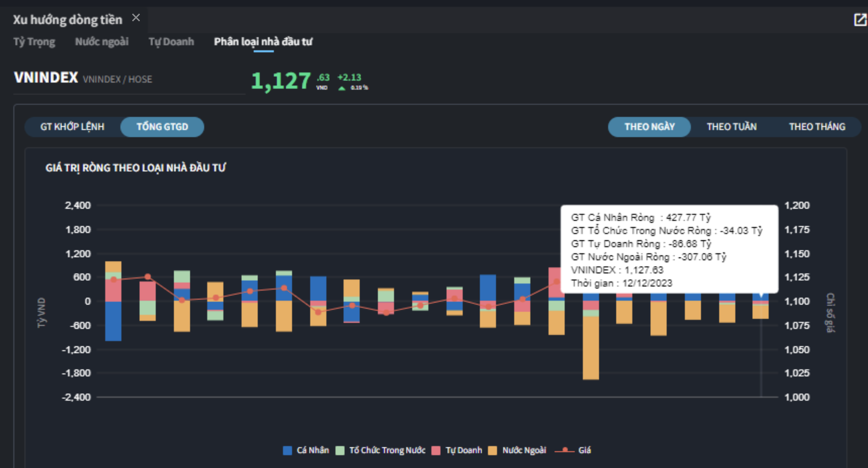Toggle Tự Doanh pink legend swatch

436,450
